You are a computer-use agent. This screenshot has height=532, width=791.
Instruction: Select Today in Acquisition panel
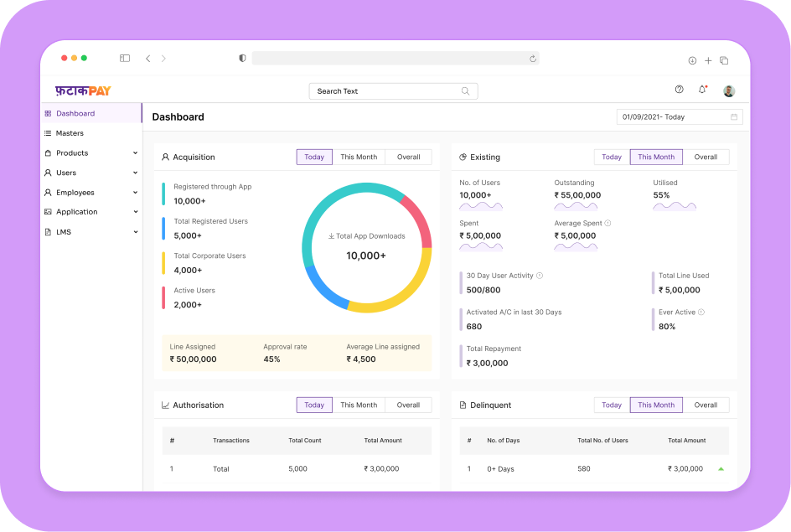point(314,157)
